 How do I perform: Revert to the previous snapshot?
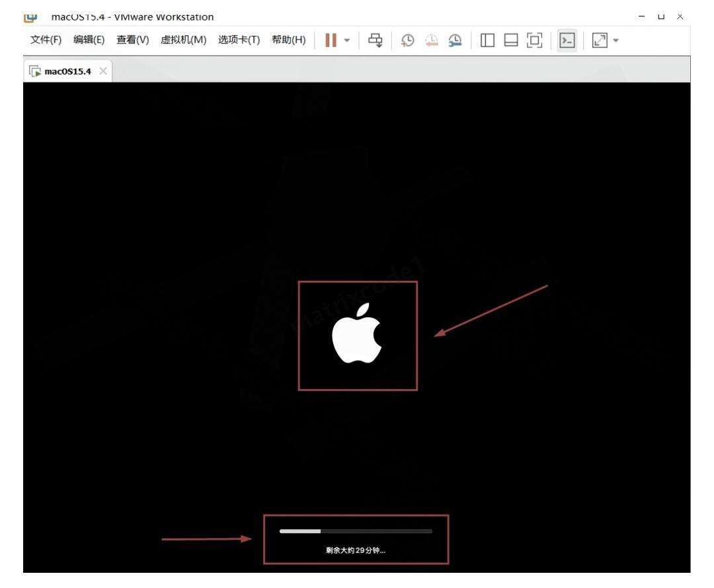(431, 40)
